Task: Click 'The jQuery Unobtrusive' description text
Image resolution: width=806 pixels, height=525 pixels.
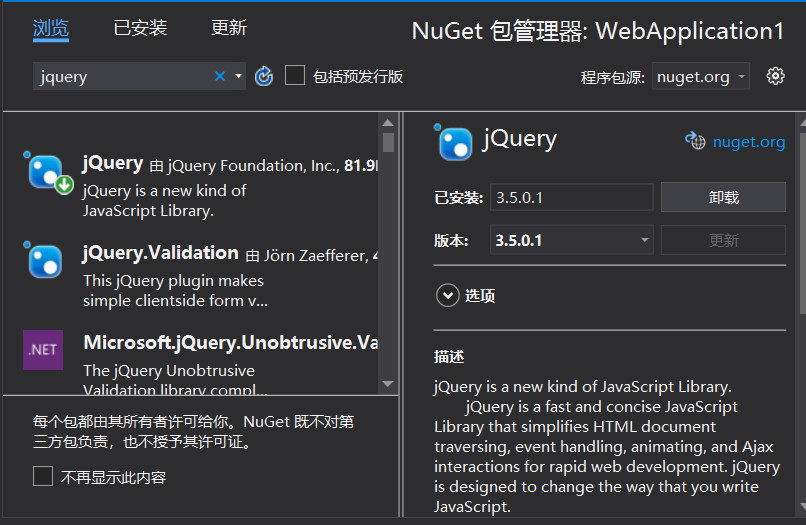Action: click(169, 371)
